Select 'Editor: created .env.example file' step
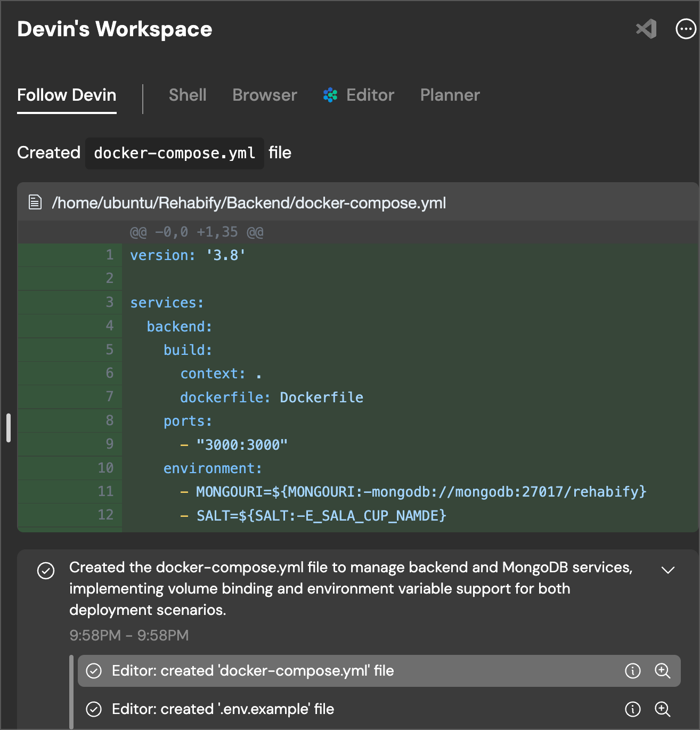 pos(379,709)
